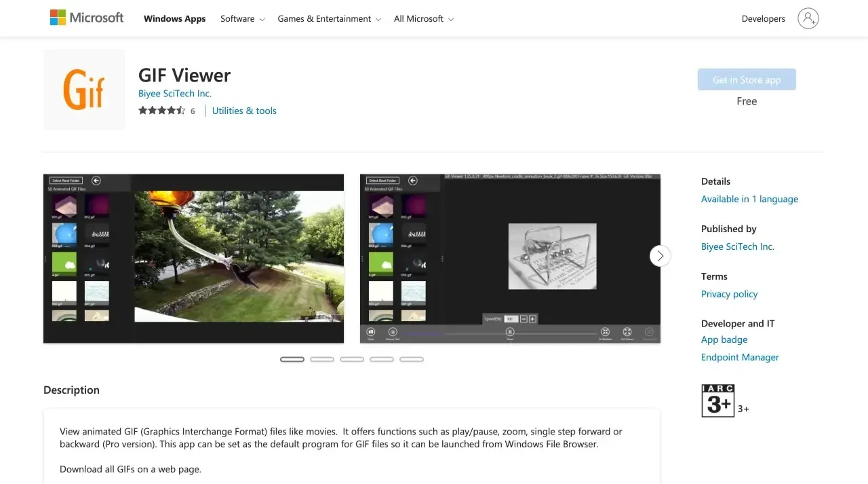Click the Details heading
This screenshot has width=868, height=484.
click(716, 181)
